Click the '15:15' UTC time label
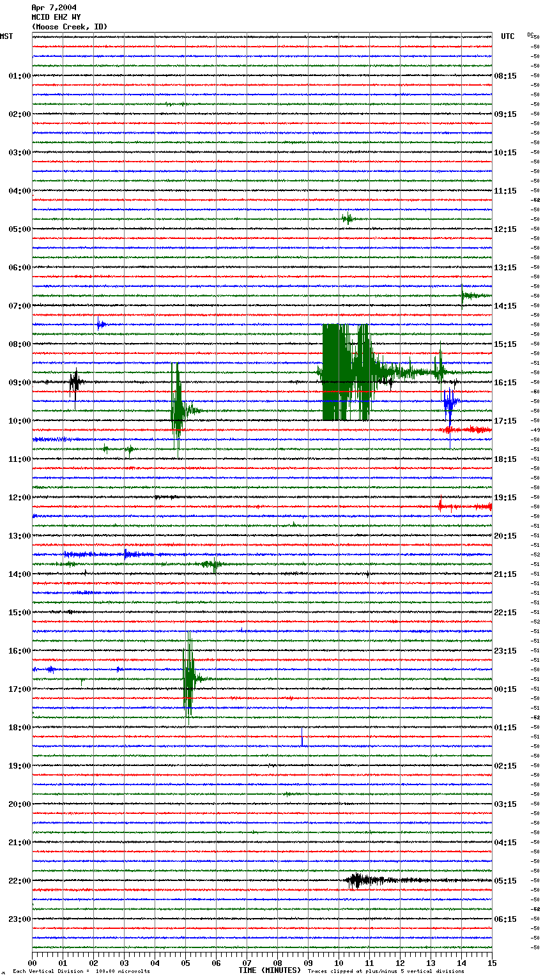This screenshot has height=980, width=543. click(505, 344)
